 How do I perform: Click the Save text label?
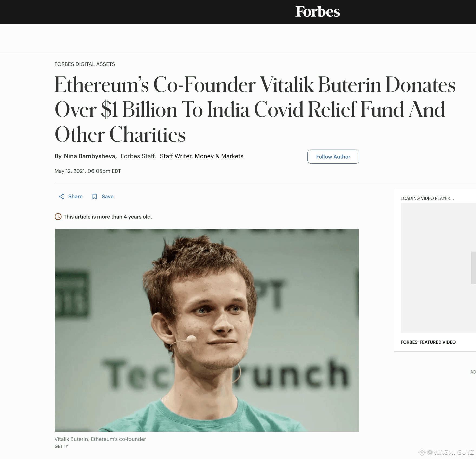[x=107, y=197]
